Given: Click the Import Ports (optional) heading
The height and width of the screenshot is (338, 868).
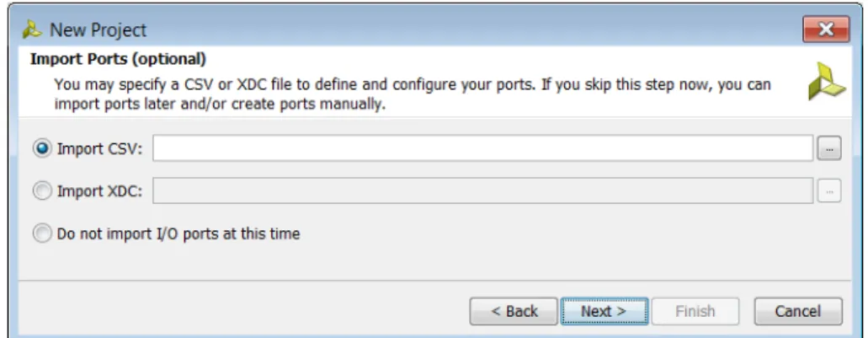Looking at the screenshot, I should point(118,59).
